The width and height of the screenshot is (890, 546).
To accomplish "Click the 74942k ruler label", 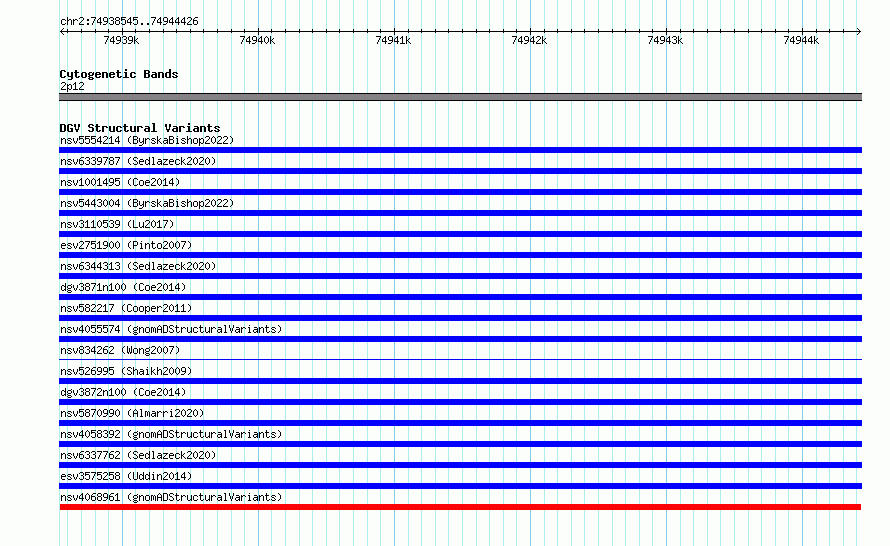I will click(529, 40).
